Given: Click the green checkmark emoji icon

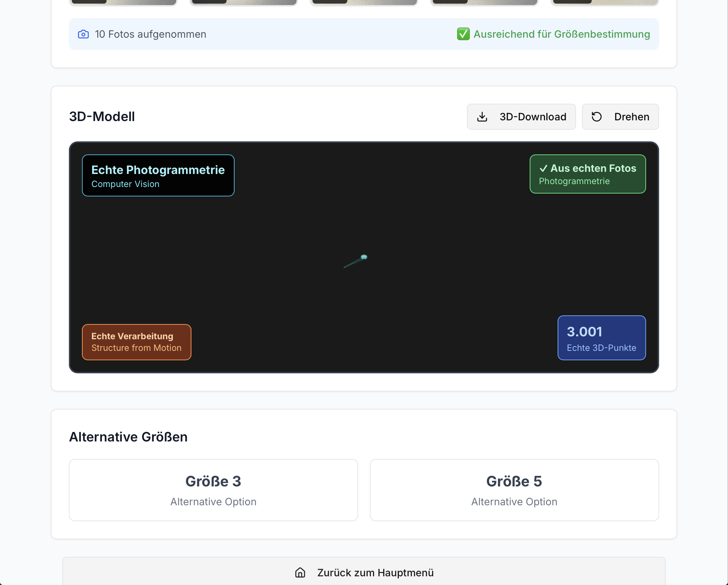Looking at the screenshot, I should tap(463, 34).
